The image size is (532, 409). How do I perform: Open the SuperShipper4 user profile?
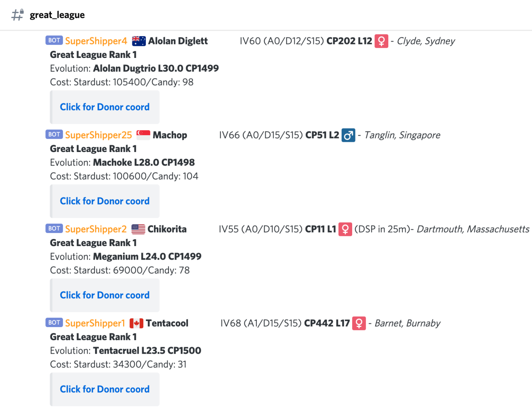click(x=96, y=41)
